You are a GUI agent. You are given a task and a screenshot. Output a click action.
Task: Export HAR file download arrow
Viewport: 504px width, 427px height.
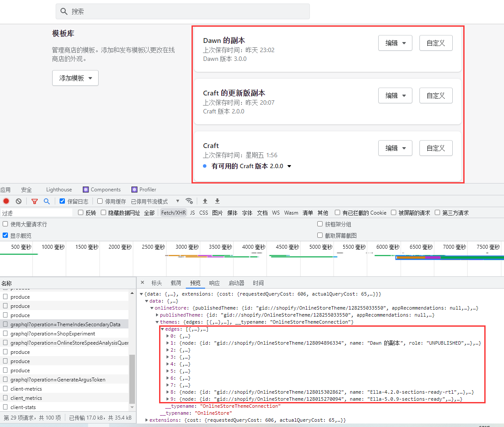point(217,201)
